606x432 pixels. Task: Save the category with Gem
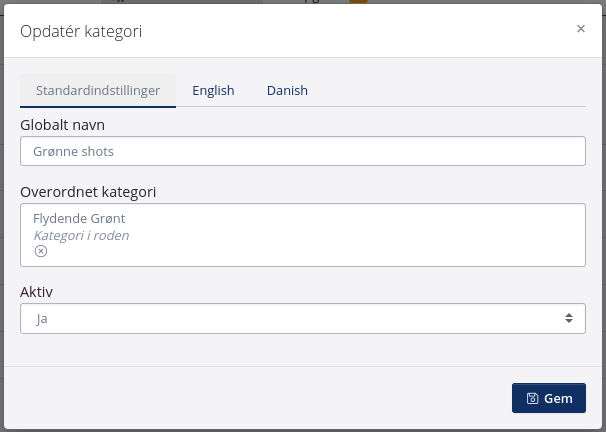(549, 398)
